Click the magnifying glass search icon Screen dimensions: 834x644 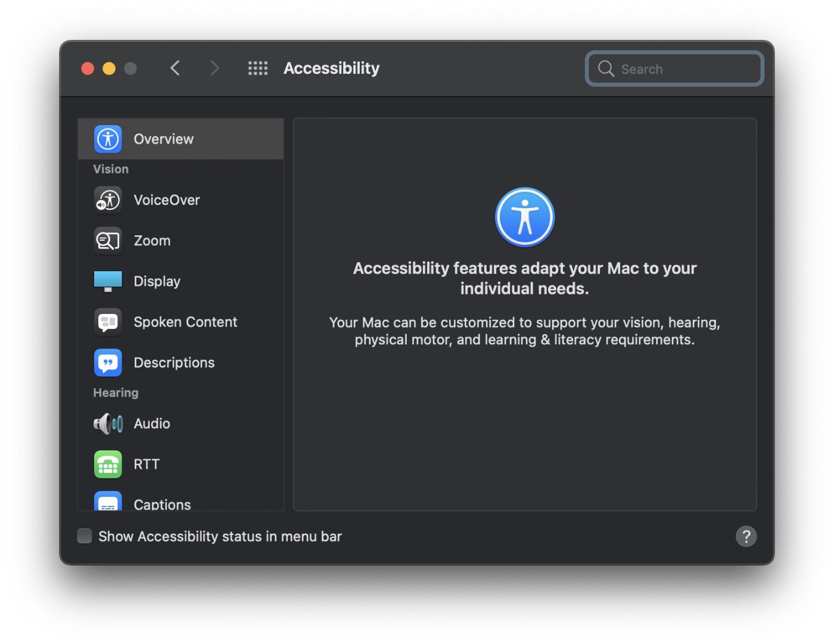pos(606,69)
